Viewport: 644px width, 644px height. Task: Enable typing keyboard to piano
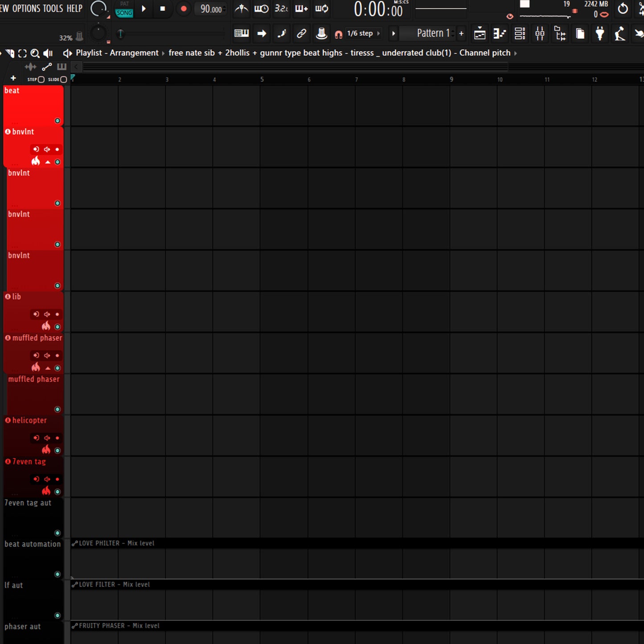tap(241, 33)
